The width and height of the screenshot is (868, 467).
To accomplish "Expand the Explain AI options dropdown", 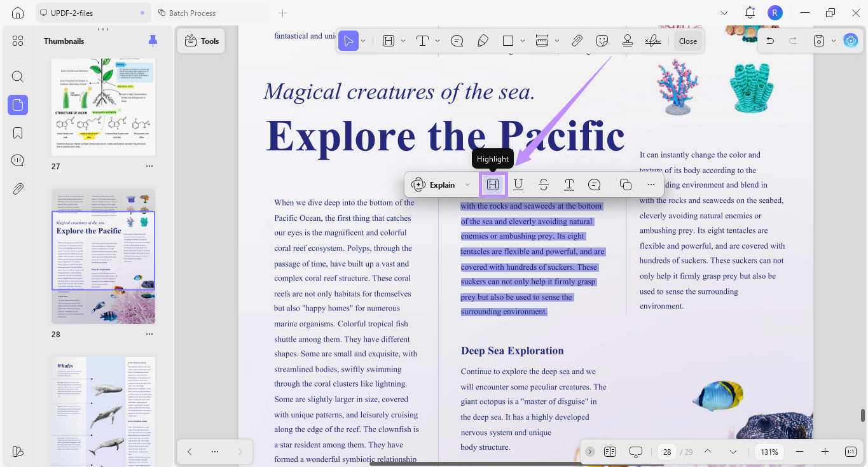I will coord(467,185).
